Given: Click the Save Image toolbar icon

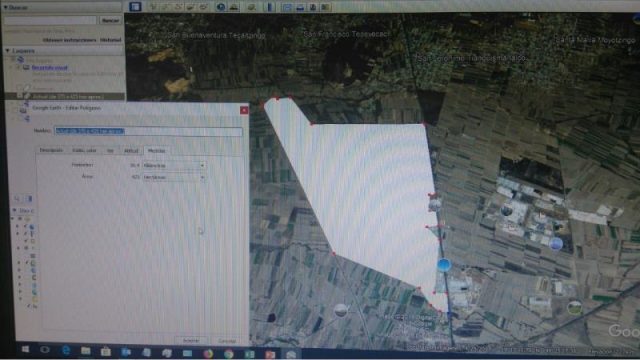Looking at the screenshot, I should [313, 7].
